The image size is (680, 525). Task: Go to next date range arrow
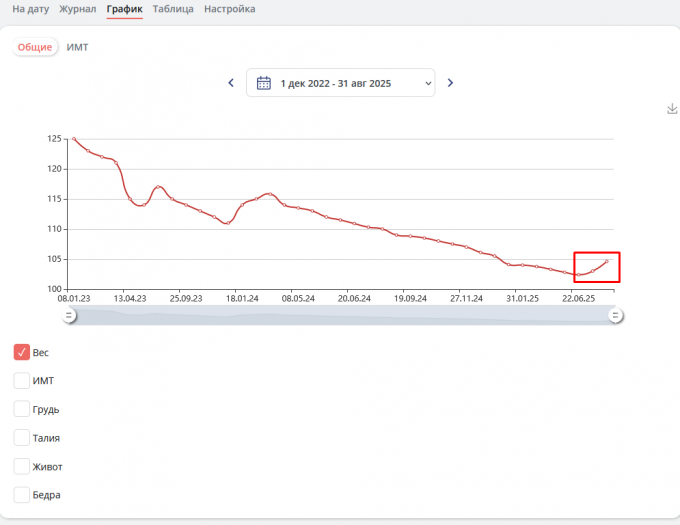[x=450, y=83]
